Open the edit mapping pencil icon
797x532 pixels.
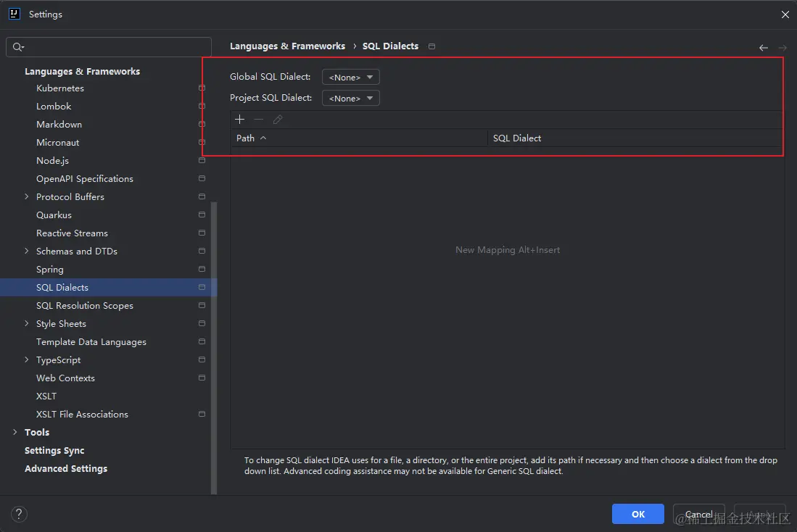[x=278, y=119]
